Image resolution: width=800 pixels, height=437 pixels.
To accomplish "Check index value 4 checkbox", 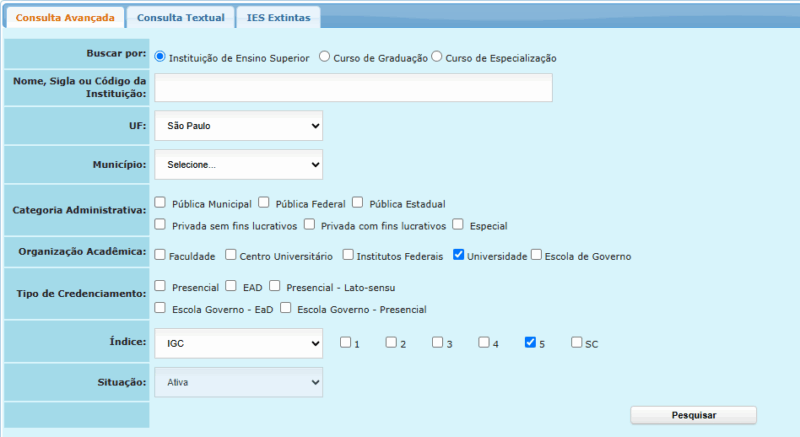I will pos(484,342).
